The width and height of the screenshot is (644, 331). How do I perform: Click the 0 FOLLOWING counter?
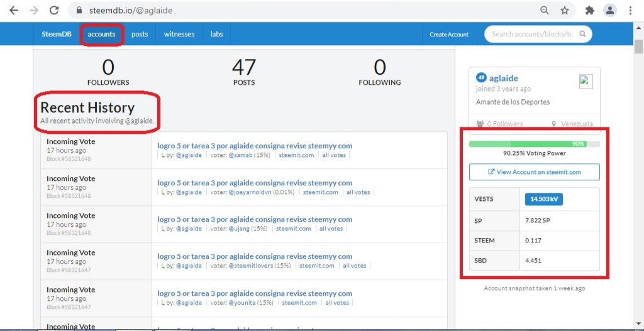point(379,72)
